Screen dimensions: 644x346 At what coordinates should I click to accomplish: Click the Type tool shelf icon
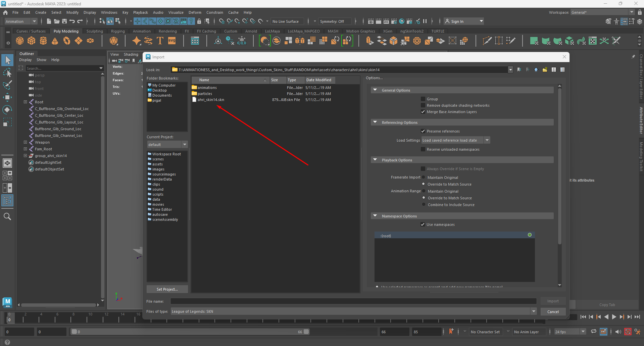click(x=160, y=41)
